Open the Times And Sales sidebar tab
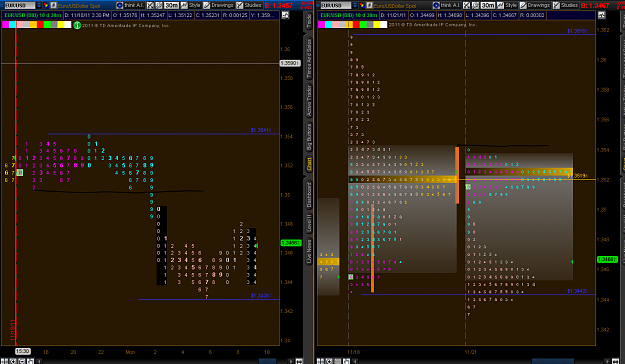The height and width of the screenshot is (364, 625). click(x=309, y=59)
